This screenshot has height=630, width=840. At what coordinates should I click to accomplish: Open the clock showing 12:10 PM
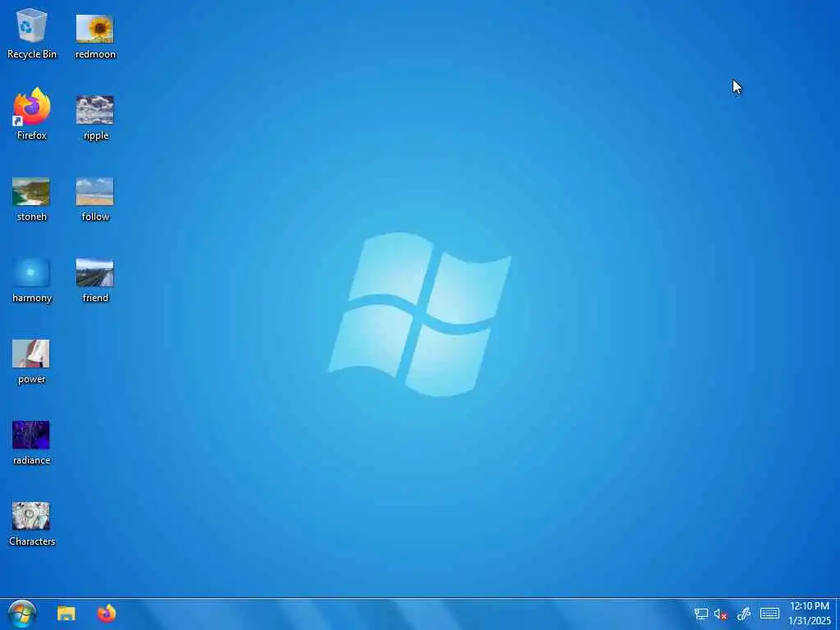(x=810, y=614)
